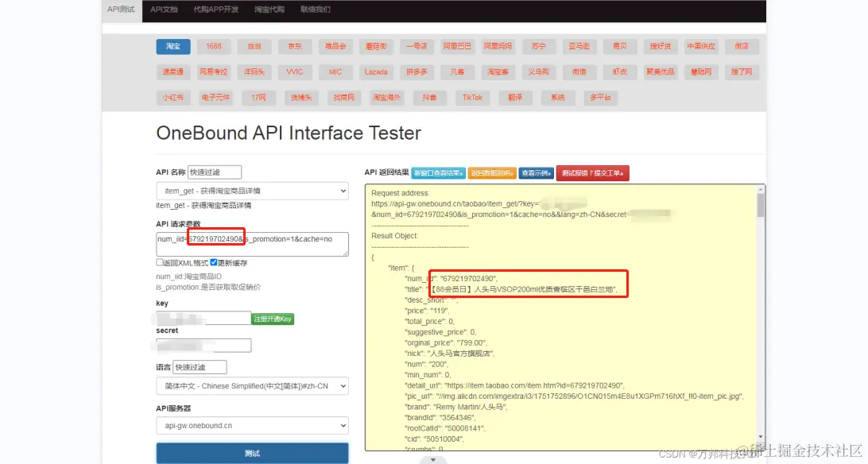Click the "orginal_price": "799.00" line
This screenshot has width=868, height=464.
pos(446,343)
